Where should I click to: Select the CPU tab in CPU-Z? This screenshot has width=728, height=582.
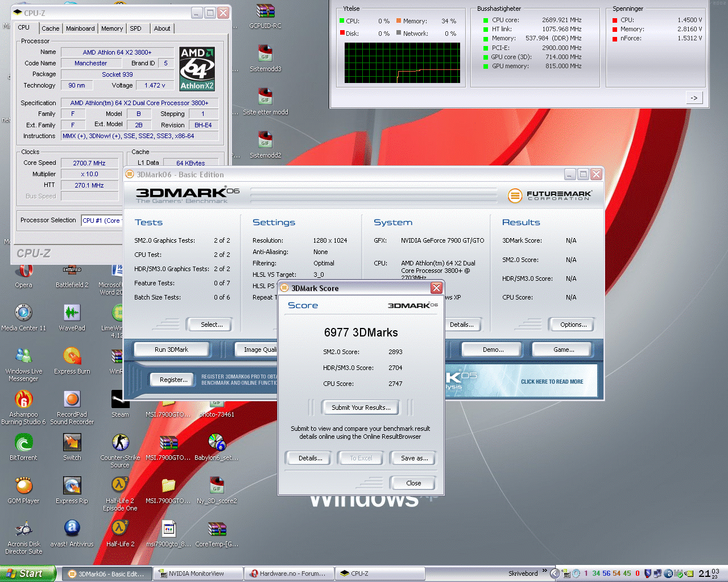(x=24, y=27)
